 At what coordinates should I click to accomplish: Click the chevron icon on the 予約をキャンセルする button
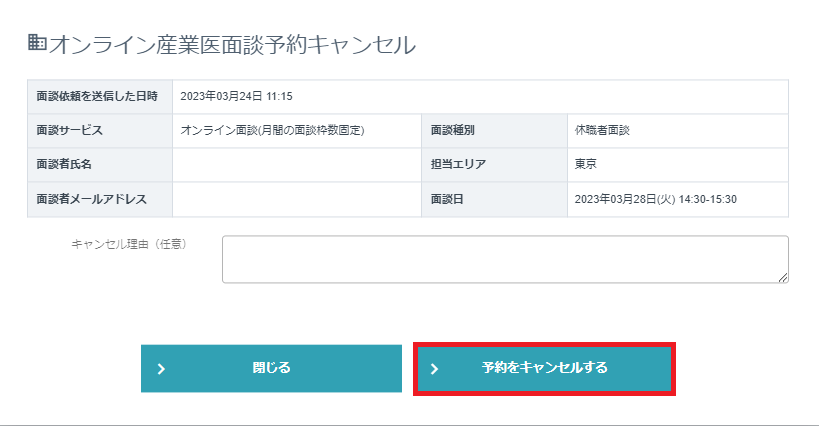(435, 369)
